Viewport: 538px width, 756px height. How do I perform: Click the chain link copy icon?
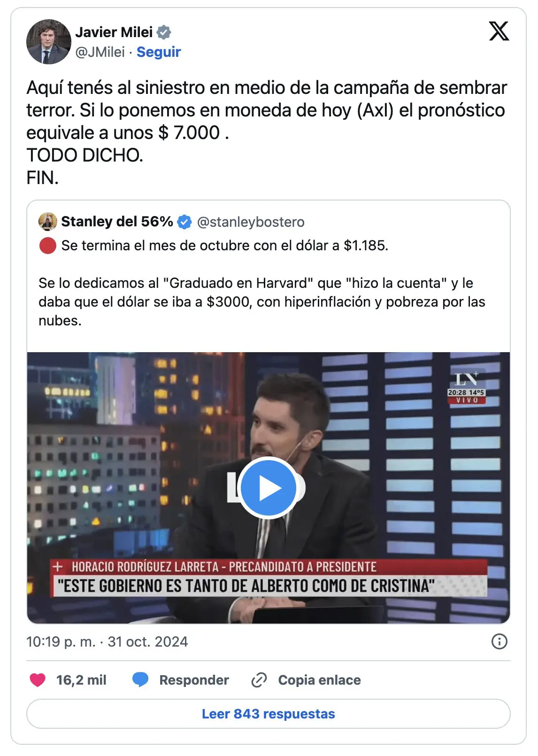pyautogui.click(x=259, y=680)
